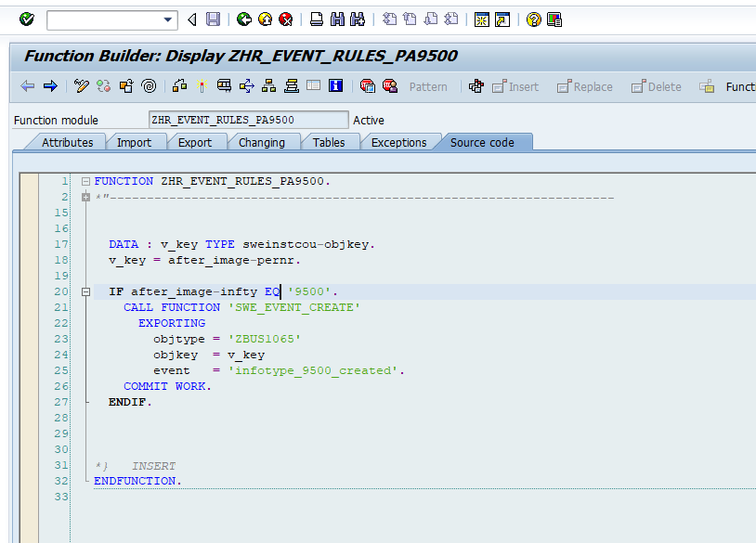The image size is (756, 543).
Task: Collapse the command field with the triangle arrow
Action: tap(192, 19)
